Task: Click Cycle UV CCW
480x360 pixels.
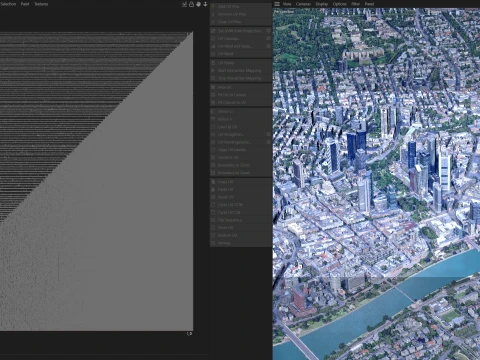Action: [241, 205]
